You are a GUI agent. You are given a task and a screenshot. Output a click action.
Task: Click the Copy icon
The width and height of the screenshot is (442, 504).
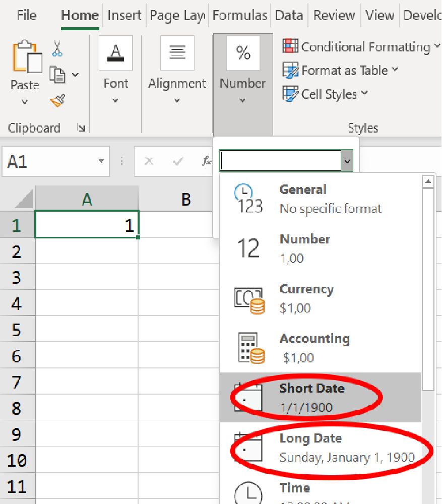[x=57, y=75]
